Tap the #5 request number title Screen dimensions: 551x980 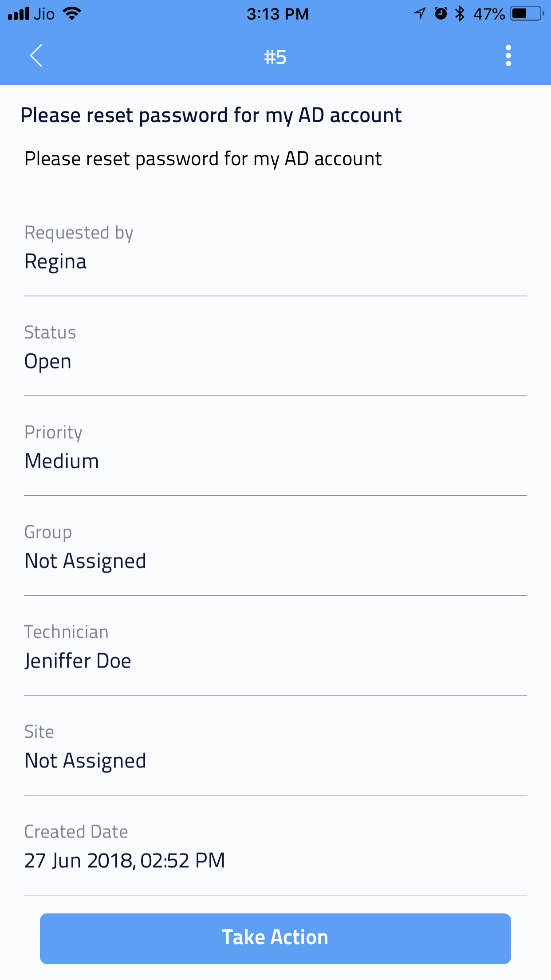(x=275, y=57)
